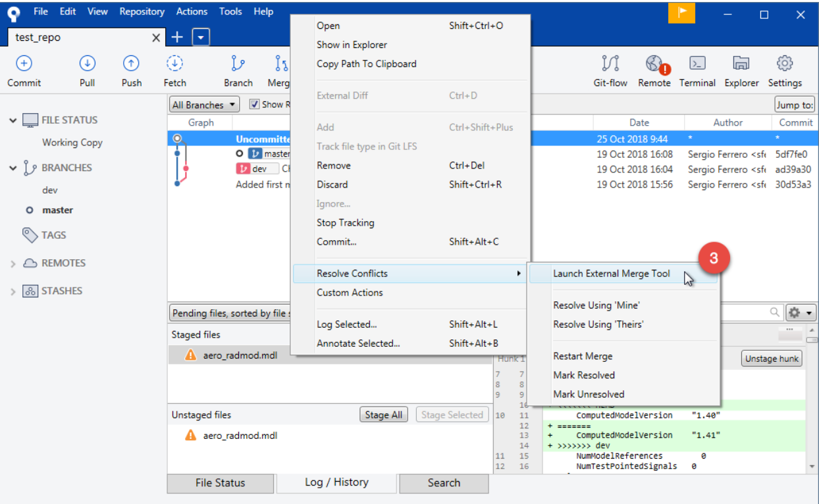Close the test_repo tab

tap(156, 38)
